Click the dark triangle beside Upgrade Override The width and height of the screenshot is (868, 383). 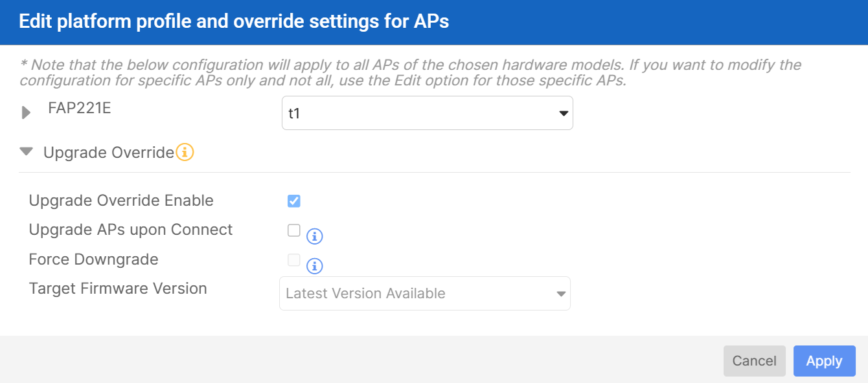pos(26,151)
